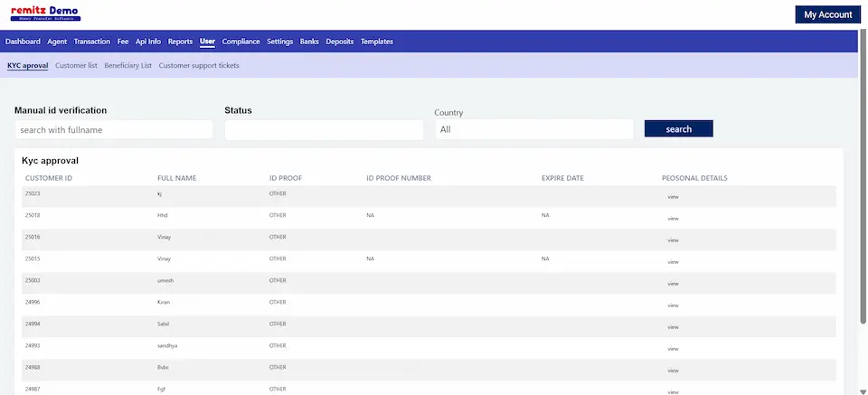The height and width of the screenshot is (395, 868).
Task: Click view for customer 25003
Action: 673,284
